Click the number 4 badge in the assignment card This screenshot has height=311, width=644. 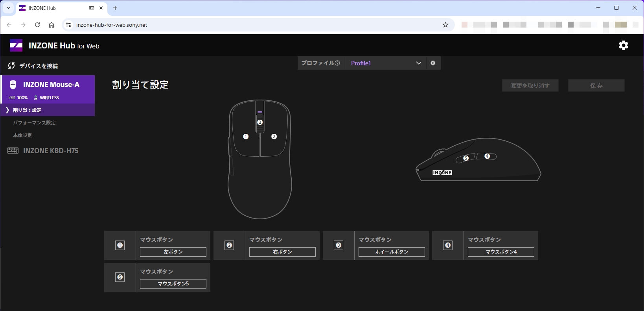click(x=448, y=245)
